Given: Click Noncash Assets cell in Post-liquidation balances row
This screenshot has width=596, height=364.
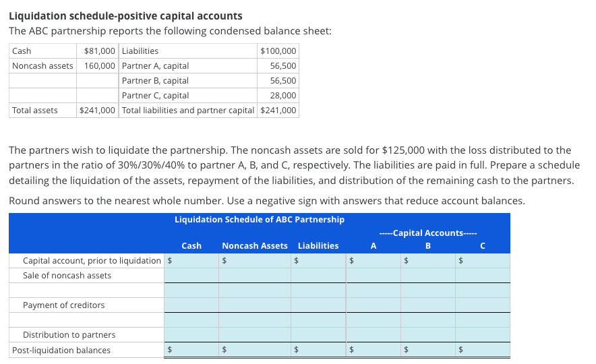Looking at the screenshot, I should pos(255,350).
